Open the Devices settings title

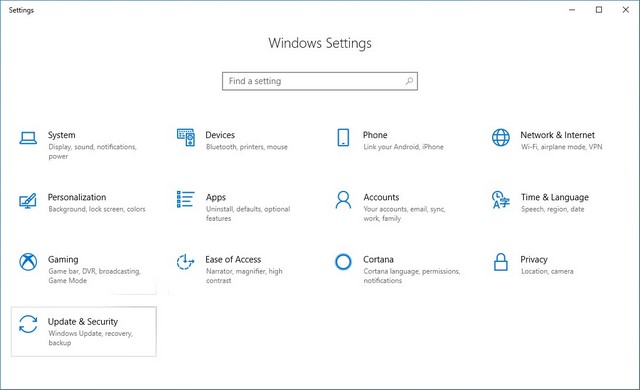tap(220, 135)
